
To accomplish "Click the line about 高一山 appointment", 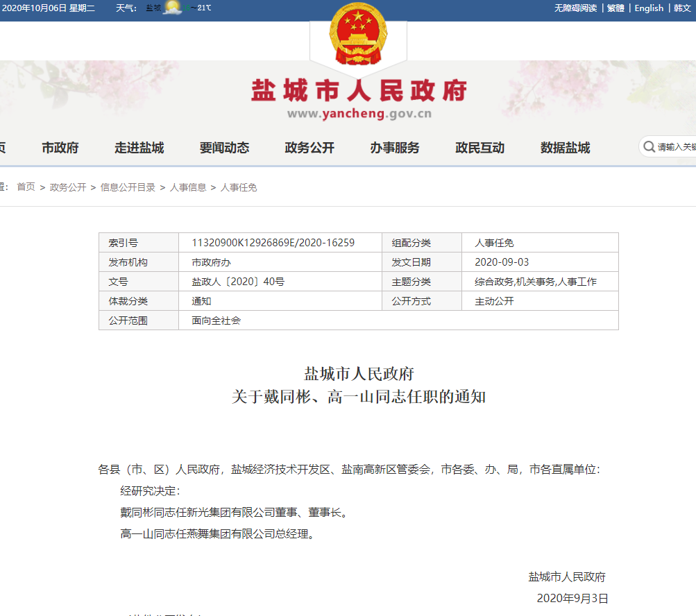I will pos(217,534).
